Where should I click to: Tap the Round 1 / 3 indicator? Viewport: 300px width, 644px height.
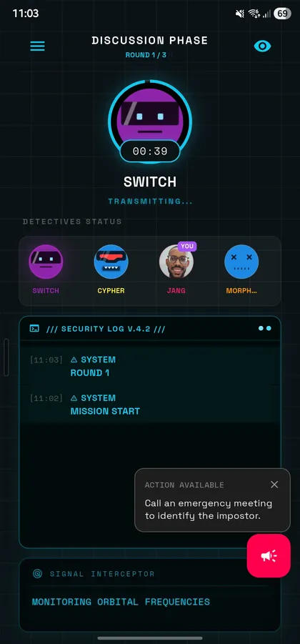coord(146,55)
